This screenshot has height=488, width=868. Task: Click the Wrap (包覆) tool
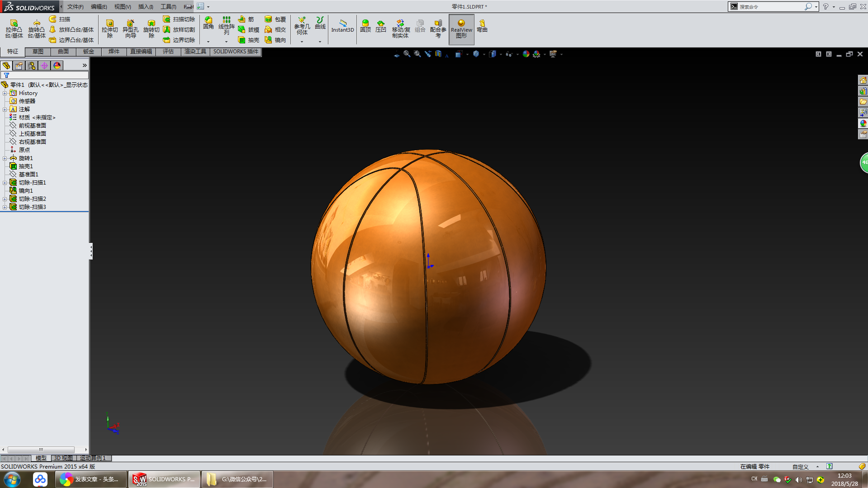[x=275, y=19]
